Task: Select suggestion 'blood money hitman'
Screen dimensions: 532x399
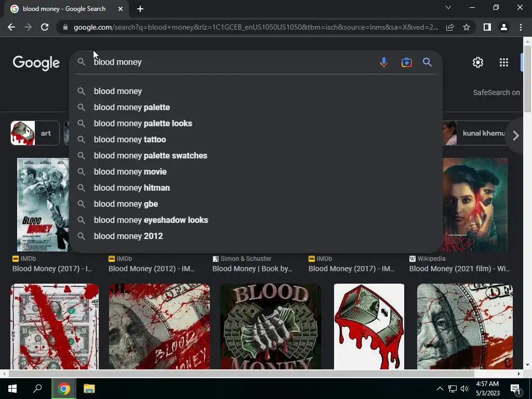Action: [x=256, y=188]
